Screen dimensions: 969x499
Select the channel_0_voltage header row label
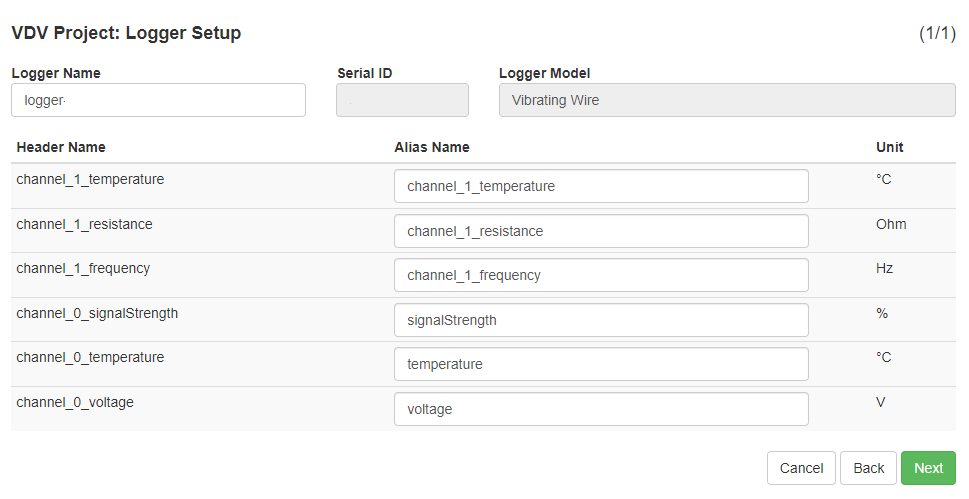(75, 403)
